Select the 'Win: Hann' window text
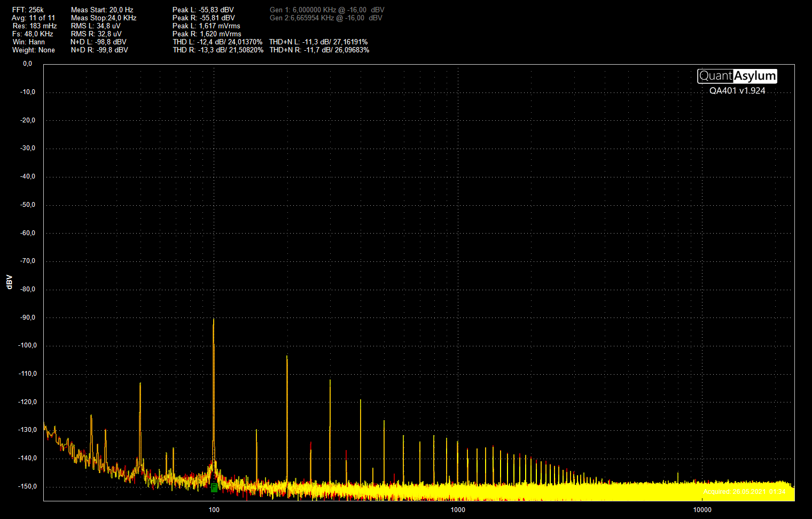This screenshot has width=812, height=519. tap(29, 42)
